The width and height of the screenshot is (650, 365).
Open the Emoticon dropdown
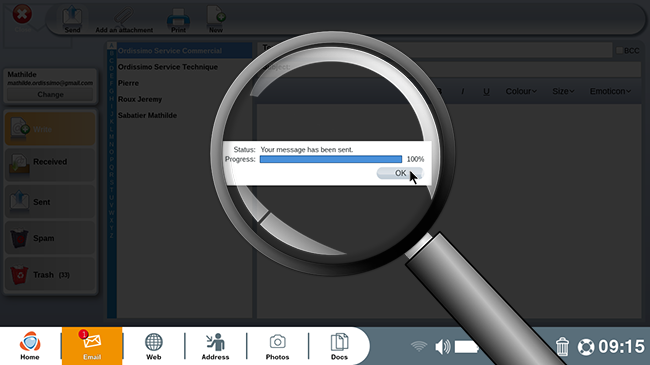click(x=610, y=91)
